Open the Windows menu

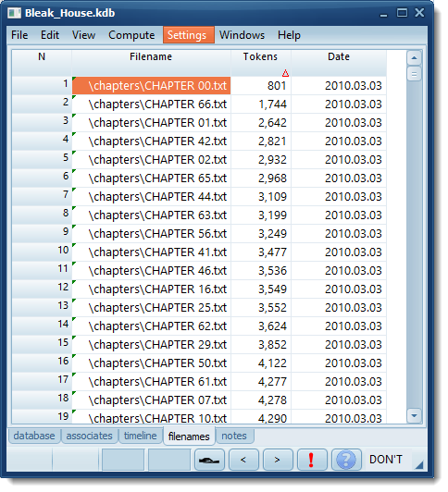click(x=242, y=35)
